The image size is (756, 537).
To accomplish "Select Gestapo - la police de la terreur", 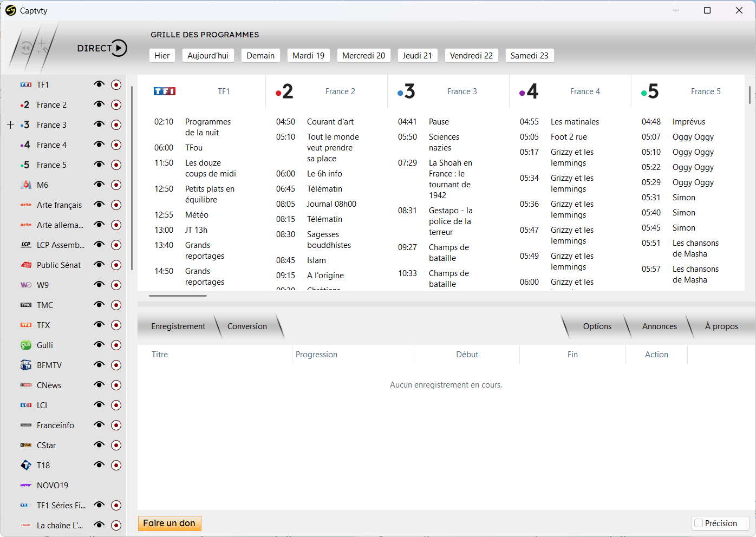I will point(451,221).
